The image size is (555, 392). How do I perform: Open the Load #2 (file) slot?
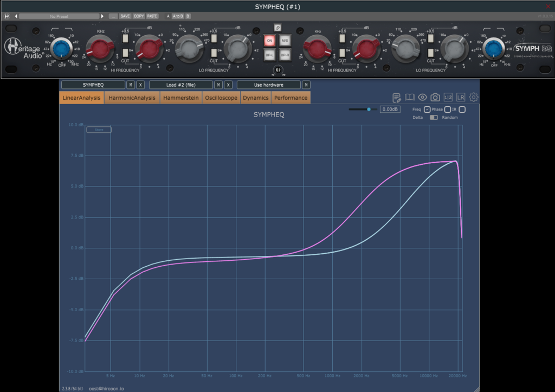[x=181, y=85]
